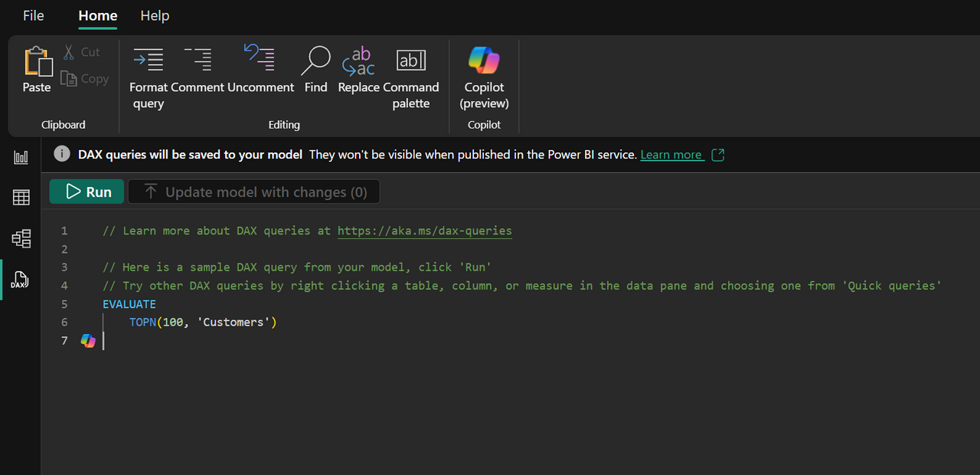This screenshot has width=980, height=475.
Task: Click inline Copilot icon on line 7
Action: click(x=89, y=341)
